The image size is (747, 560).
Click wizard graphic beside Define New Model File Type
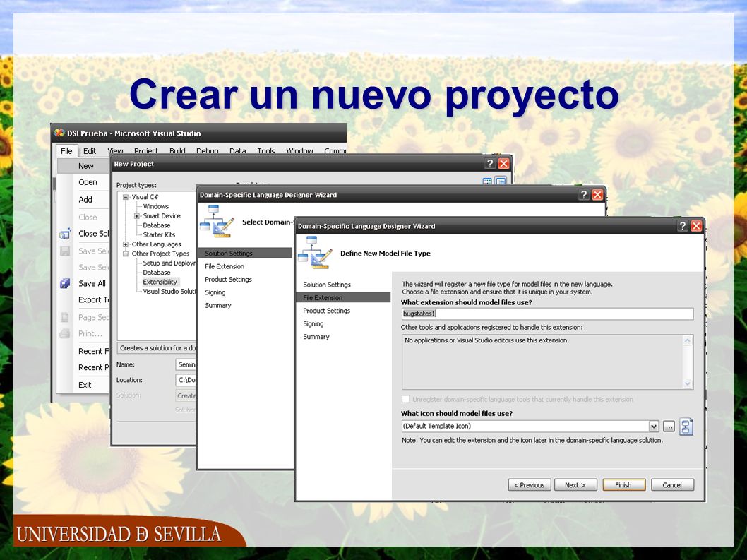click(x=314, y=252)
